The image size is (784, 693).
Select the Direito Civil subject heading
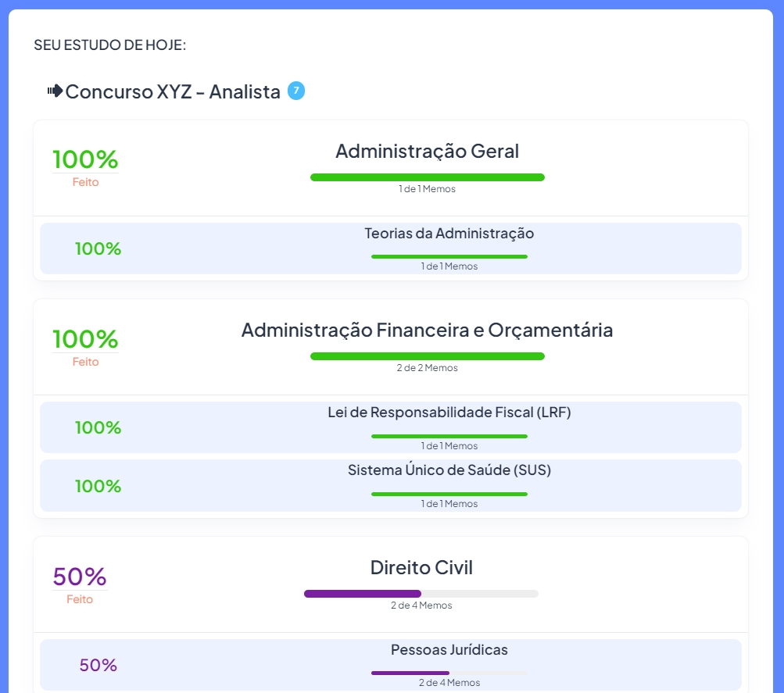pyautogui.click(x=421, y=568)
